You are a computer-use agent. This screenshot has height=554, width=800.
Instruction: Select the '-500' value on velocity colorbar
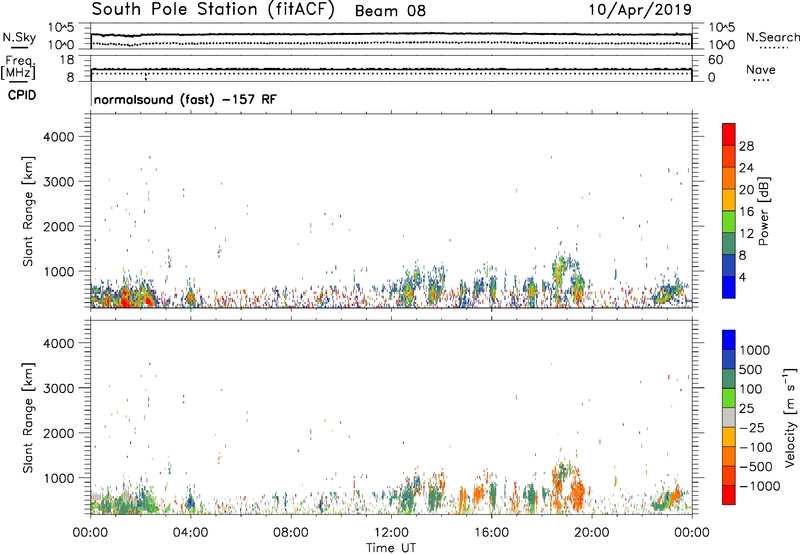click(756, 466)
